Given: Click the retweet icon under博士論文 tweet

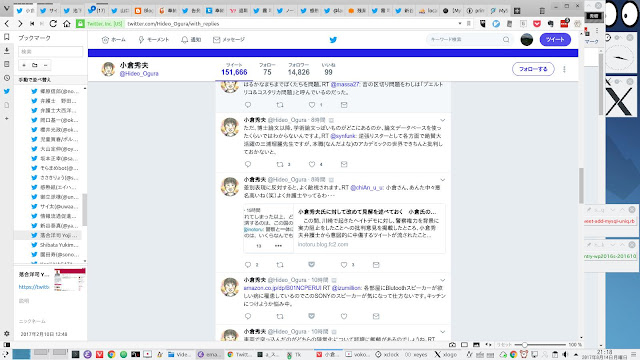Looking at the screenshot, I should coord(280,164).
